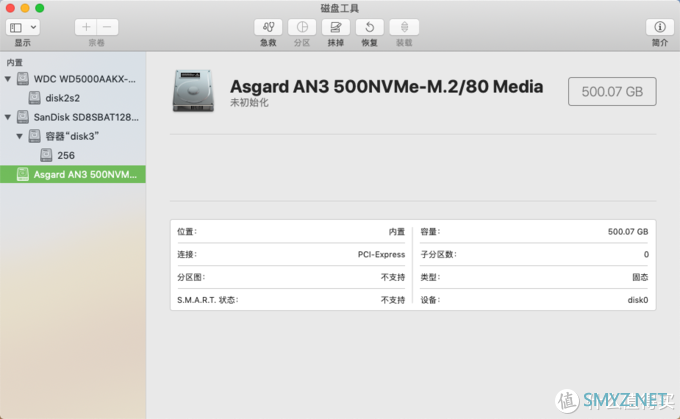This screenshot has width=680, height=419.
Task: Click the drive icon beside SanDisk
Action: pos(23,117)
